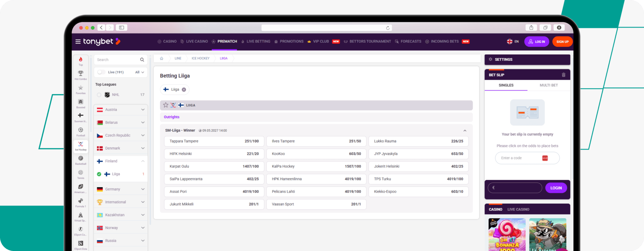Select Virtual Sports icon in sidebar
The height and width of the screenshot is (251, 644).
[80, 215]
